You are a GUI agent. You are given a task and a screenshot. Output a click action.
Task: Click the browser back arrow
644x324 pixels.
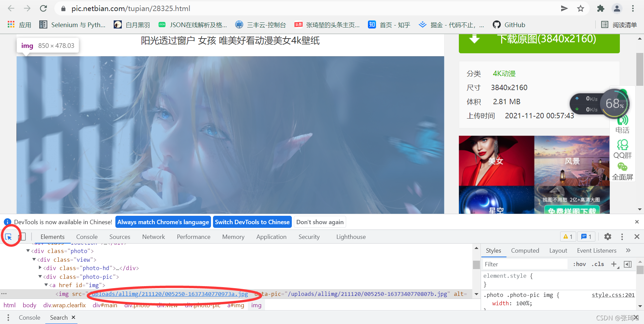[11, 8]
